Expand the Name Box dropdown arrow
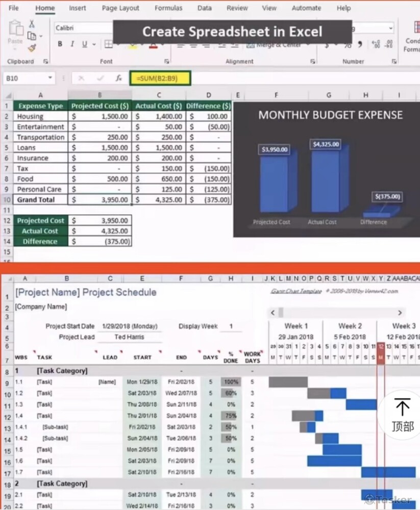Image resolution: width=420 pixels, height=510 pixels. coord(50,78)
